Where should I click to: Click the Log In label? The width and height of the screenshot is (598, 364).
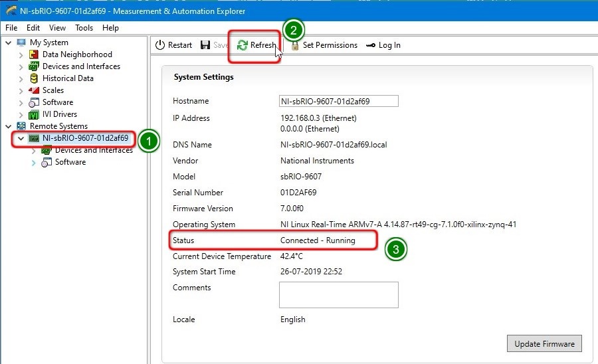(389, 45)
